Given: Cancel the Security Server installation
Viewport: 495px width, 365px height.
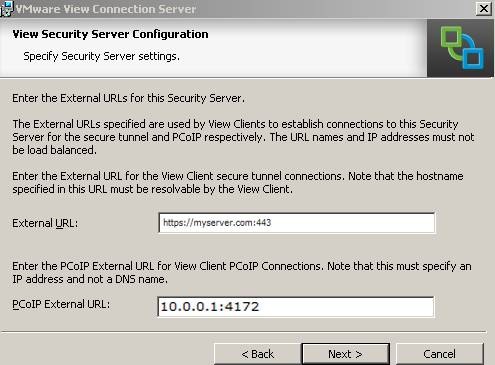Looking at the screenshot, I should pos(439,354).
